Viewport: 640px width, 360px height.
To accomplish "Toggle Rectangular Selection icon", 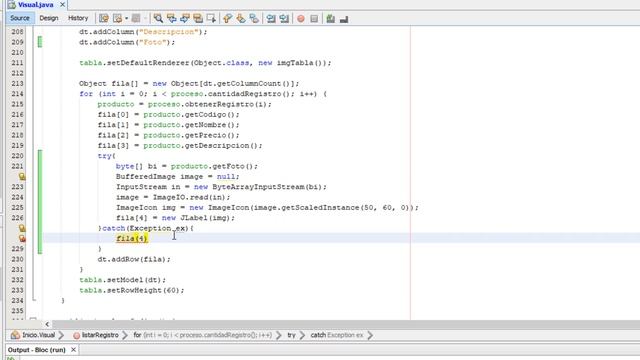I will pyautogui.click(x=211, y=18).
